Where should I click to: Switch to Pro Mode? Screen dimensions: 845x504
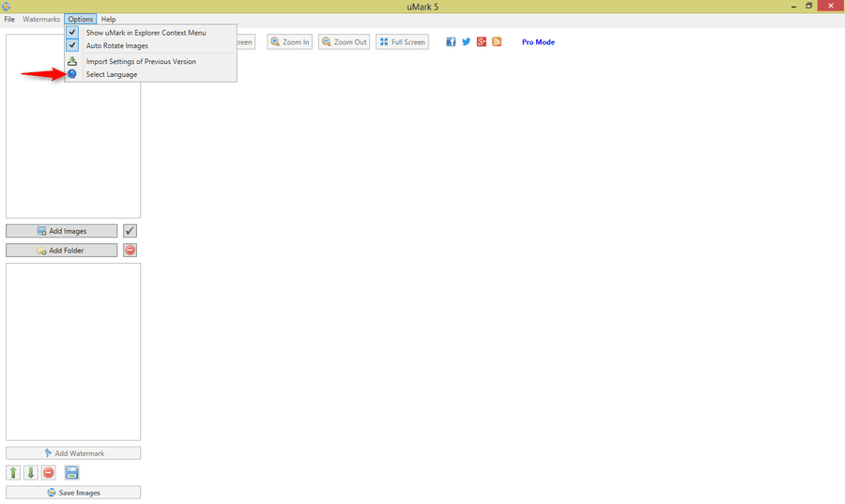538,42
